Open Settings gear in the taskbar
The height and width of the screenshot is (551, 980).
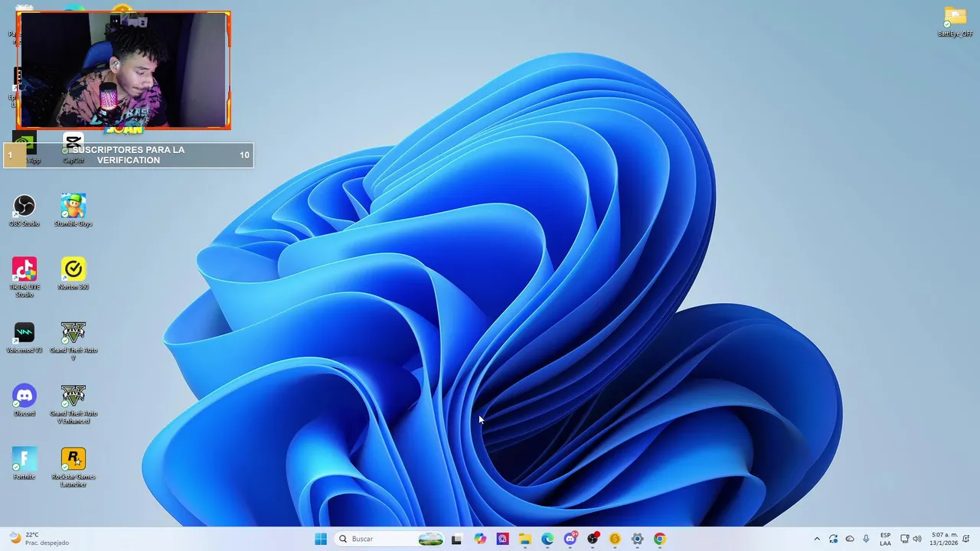pyautogui.click(x=637, y=539)
